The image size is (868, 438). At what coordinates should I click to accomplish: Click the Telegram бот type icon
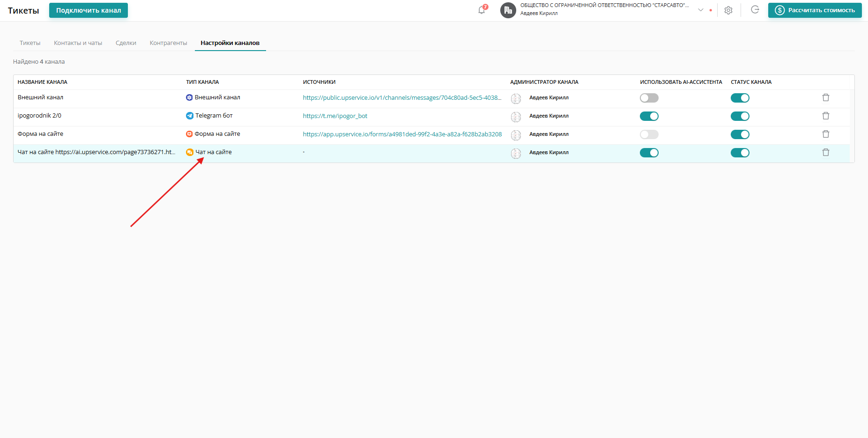click(189, 116)
